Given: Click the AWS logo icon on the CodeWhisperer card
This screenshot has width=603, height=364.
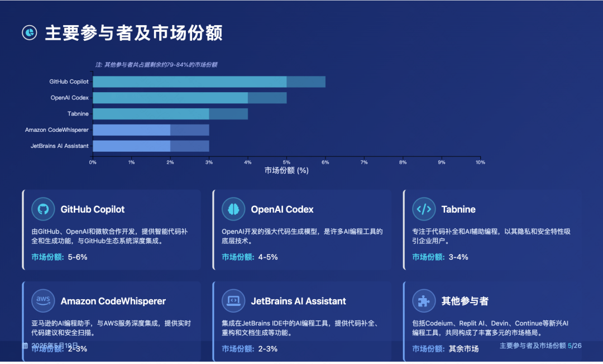Looking at the screenshot, I should 43,300.
